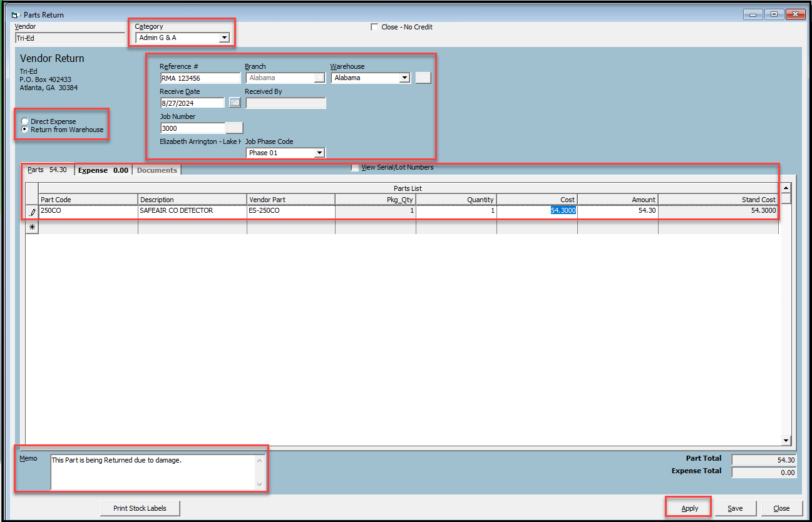Image resolution: width=812 pixels, height=522 pixels.
Task: Click the Amount column header
Action: click(x=618, y=199)
